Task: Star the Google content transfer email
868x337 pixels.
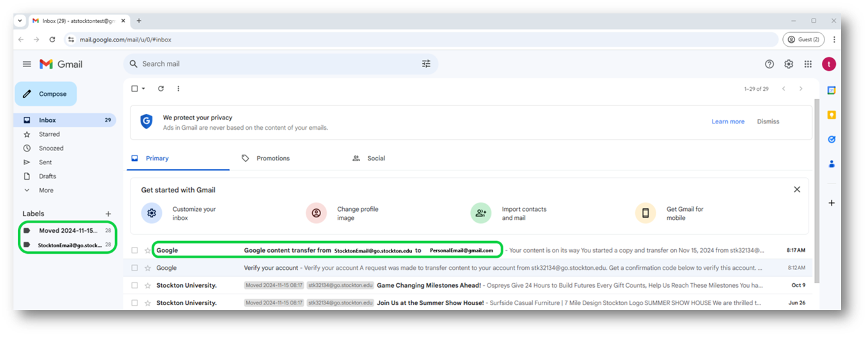Action: 148,250
